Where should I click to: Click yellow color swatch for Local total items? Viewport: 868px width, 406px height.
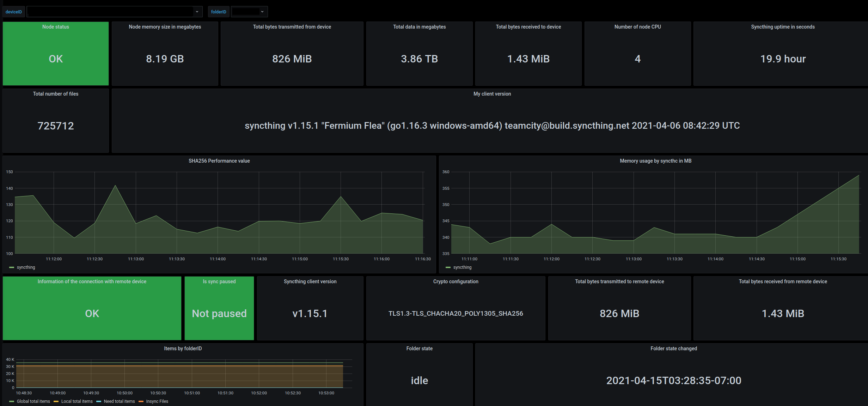click(x=56, y=401)
